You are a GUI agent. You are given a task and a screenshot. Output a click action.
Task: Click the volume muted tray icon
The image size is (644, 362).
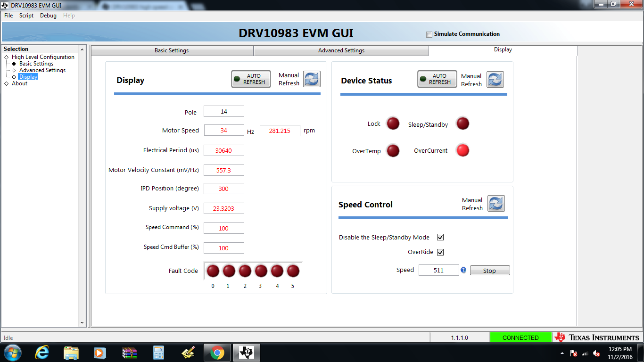click(596, 353)
